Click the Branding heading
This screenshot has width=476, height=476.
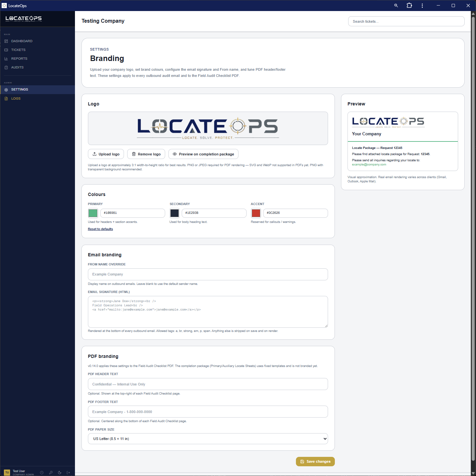pos(107,58)
